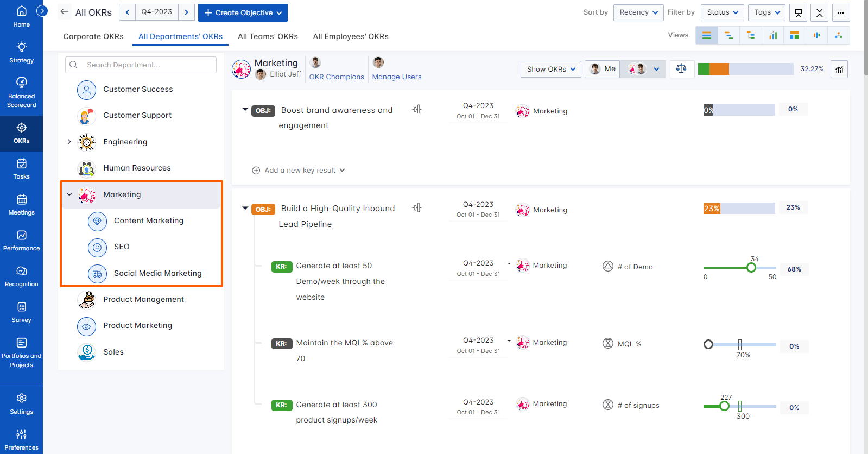868x454 pixels.
Task: Go to next quarter after Q4-2023
Action: tap(186, 12)
